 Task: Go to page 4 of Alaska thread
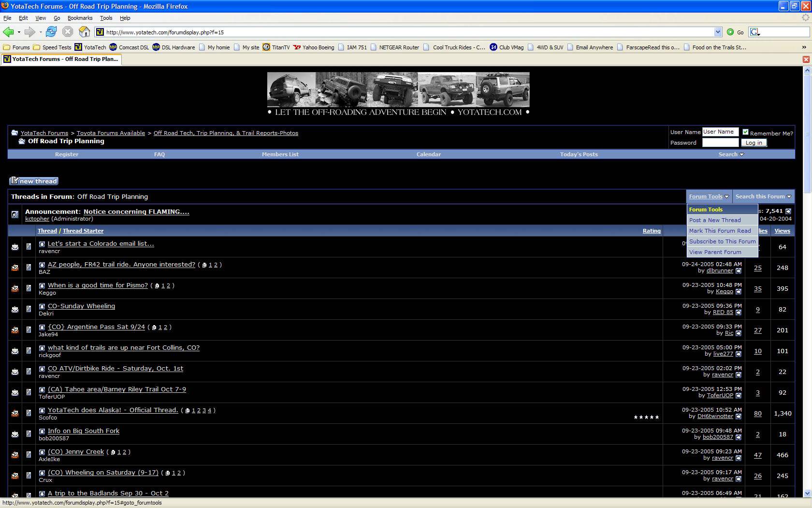[209, 410]
